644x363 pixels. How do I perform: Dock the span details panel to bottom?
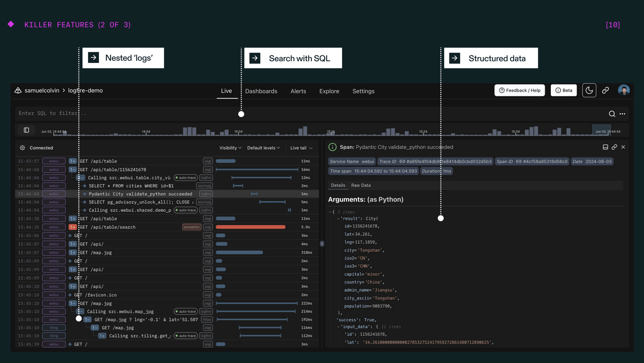click(605, 147)
